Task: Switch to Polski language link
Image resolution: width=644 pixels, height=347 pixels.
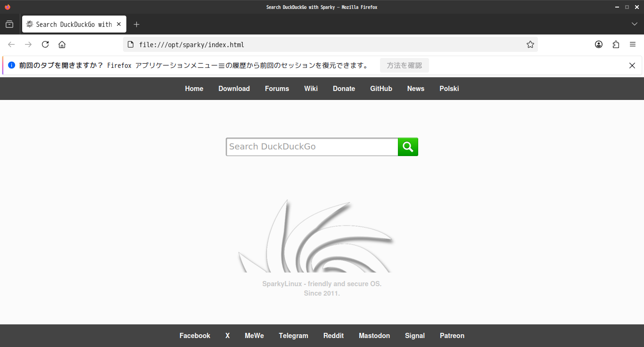Action: [x=449, y=89]
